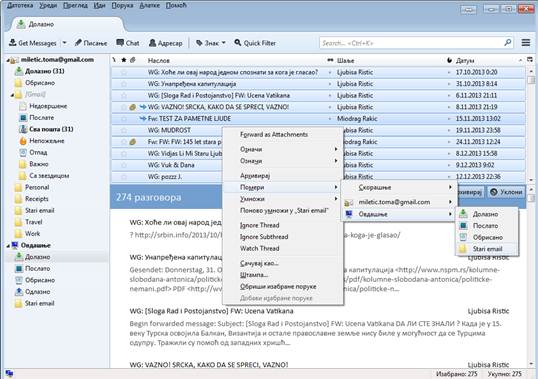Image resolution: width=538 pixels, height=379 pixels.
Task: Open the Знак dropdown arrow
Action: tap(224, 43)
